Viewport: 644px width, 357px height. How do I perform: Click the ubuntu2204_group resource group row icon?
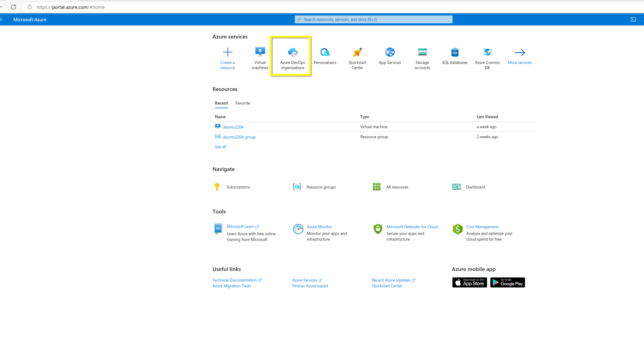pyautogui.click(x=217, y=136)
